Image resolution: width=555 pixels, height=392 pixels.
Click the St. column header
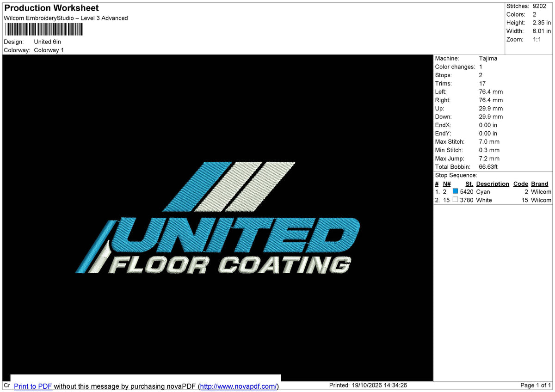pyautogui.click(x=469, y=184)
